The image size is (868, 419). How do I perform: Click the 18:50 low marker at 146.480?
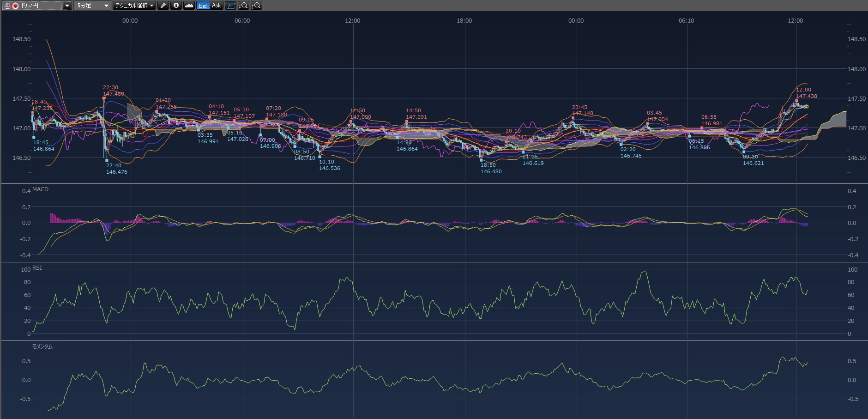pos(482,160)
